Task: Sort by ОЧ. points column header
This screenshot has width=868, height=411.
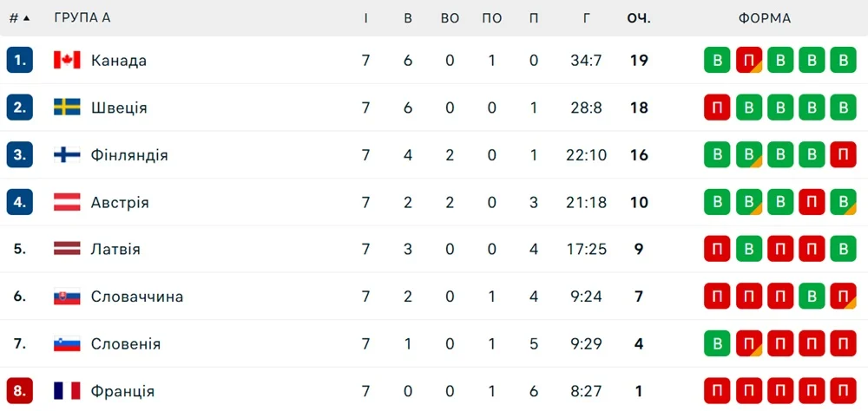Action: point(639,18)
